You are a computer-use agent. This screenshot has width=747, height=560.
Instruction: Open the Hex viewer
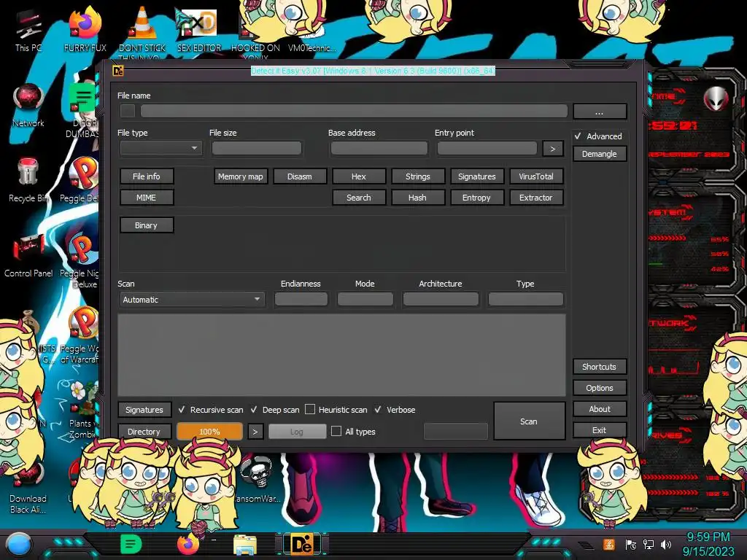pos(359,176)
